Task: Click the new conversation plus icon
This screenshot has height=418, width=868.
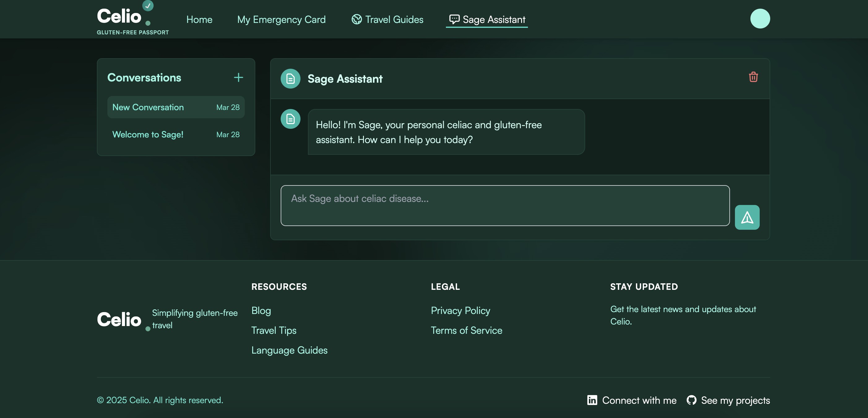Action: (238, 77)
